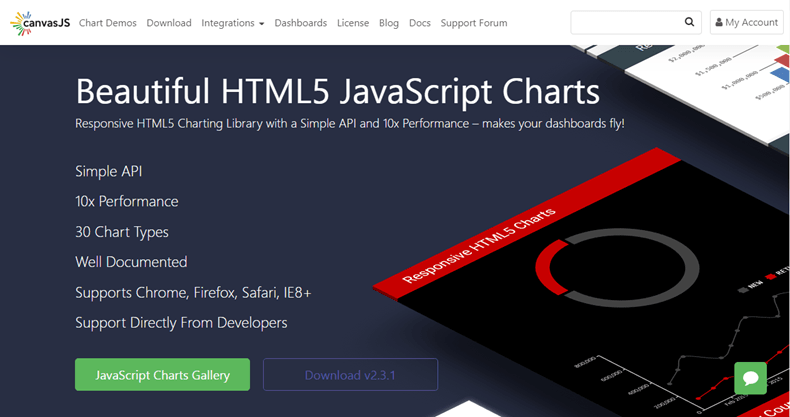The height and width of the screenshot is (417, 790).
Task: Visit the Blog page
Action: point(389,23)
